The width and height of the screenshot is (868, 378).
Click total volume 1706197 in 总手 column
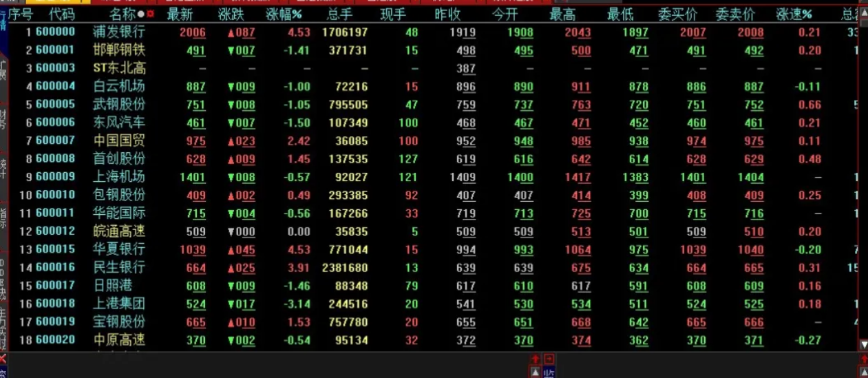[345, 32]
